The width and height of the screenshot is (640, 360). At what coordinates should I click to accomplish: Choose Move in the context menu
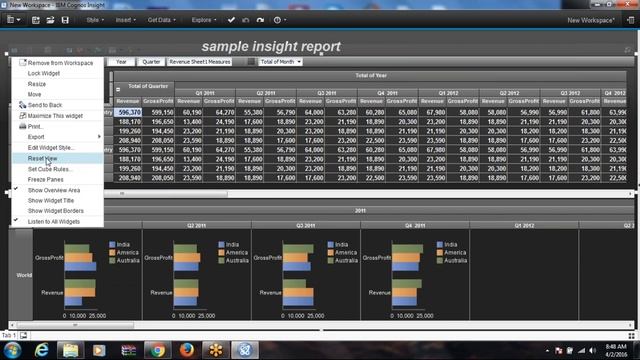pos(34,94)
